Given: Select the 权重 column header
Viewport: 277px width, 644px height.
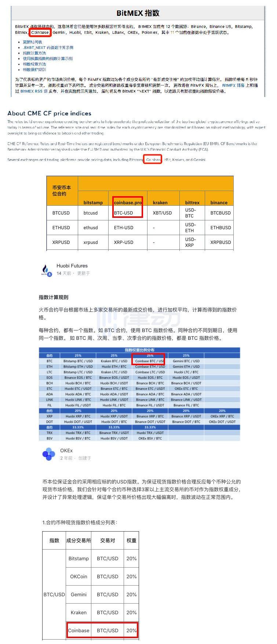Looking at the screenshot, I should tap(131, 540).
